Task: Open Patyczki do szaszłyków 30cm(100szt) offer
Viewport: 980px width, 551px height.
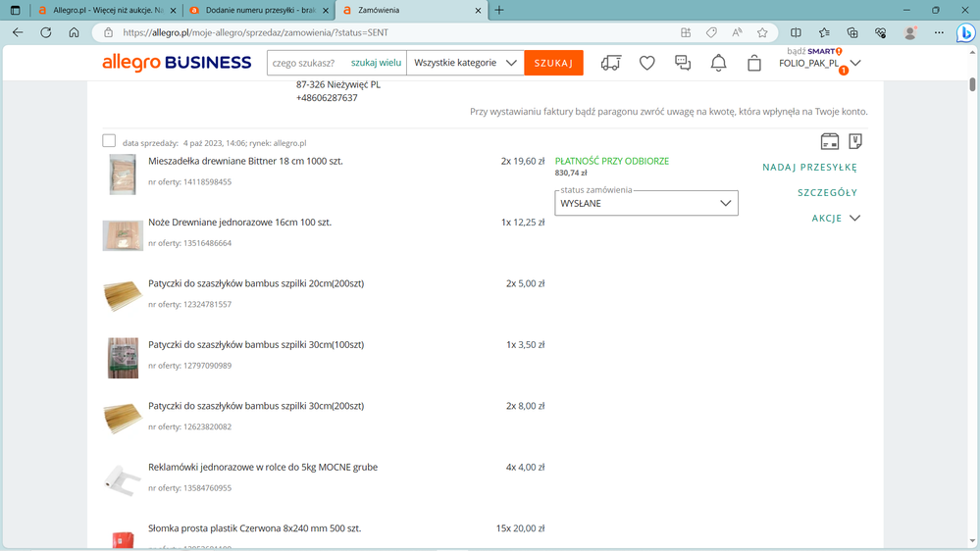Action: click(x=256, y=344)
